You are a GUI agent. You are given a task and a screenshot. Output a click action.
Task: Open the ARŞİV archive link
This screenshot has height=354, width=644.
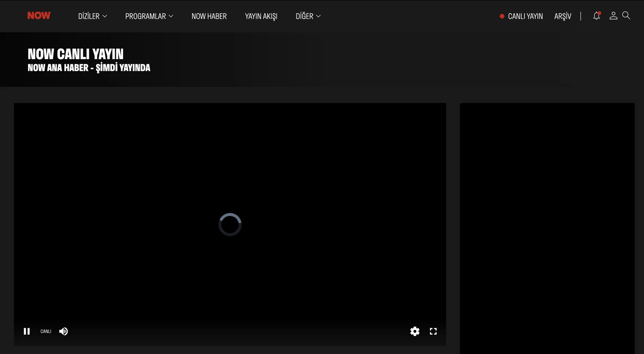point(563,16)
